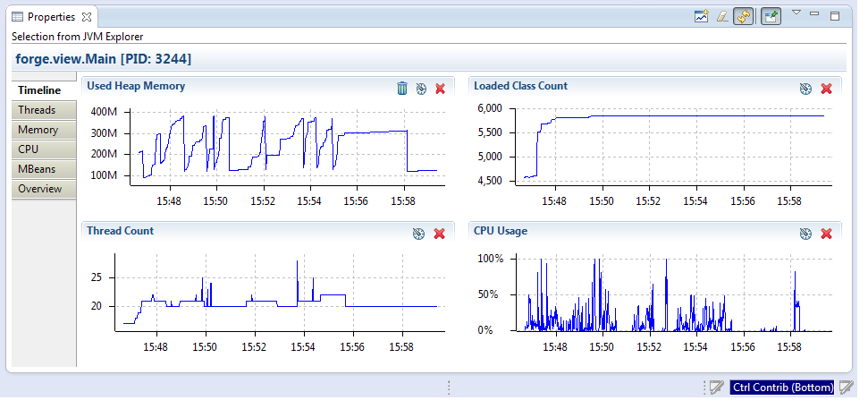
Task: Configure the Thread Count chart
Action: pos(418,233)
